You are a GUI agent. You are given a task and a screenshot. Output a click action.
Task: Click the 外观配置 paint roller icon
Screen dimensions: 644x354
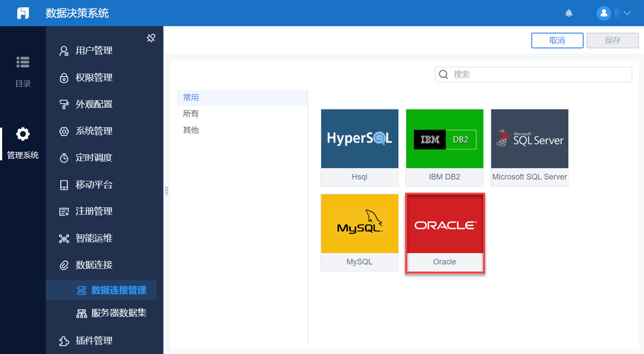[64, 104]
